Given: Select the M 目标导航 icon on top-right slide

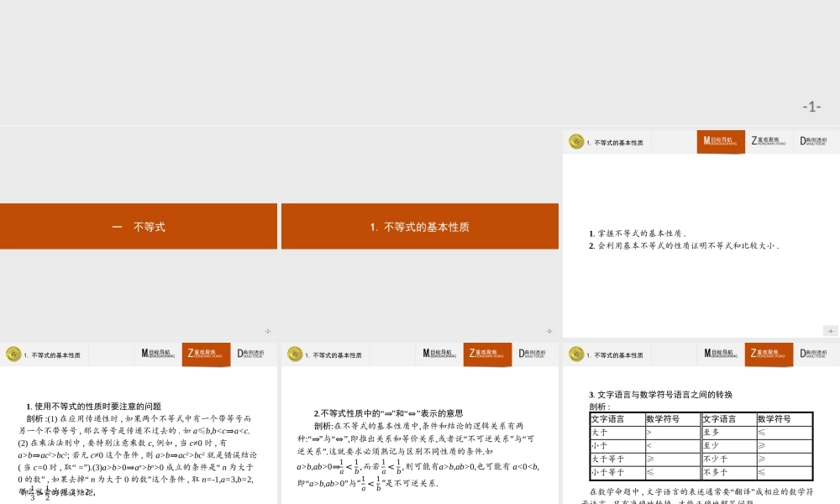Looking at the screenshot, I should (x=720, y=142).
